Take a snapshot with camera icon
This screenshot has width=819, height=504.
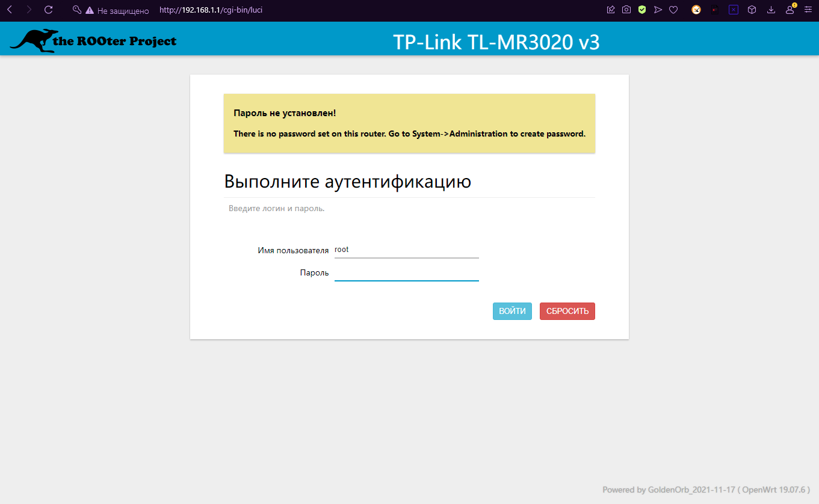pos(626,10)
